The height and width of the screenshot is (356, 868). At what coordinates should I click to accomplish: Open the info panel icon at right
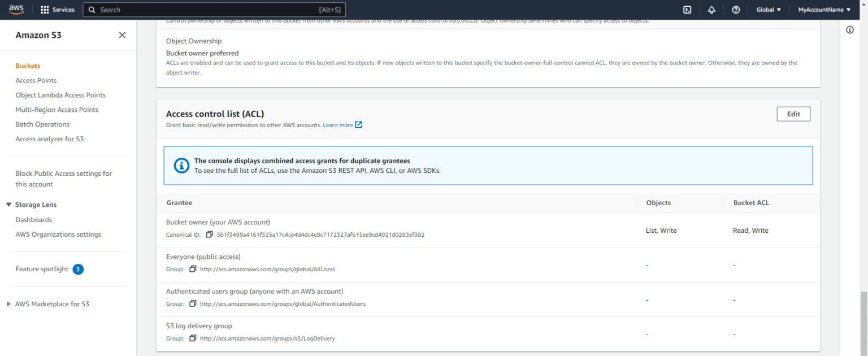[850, 30]
